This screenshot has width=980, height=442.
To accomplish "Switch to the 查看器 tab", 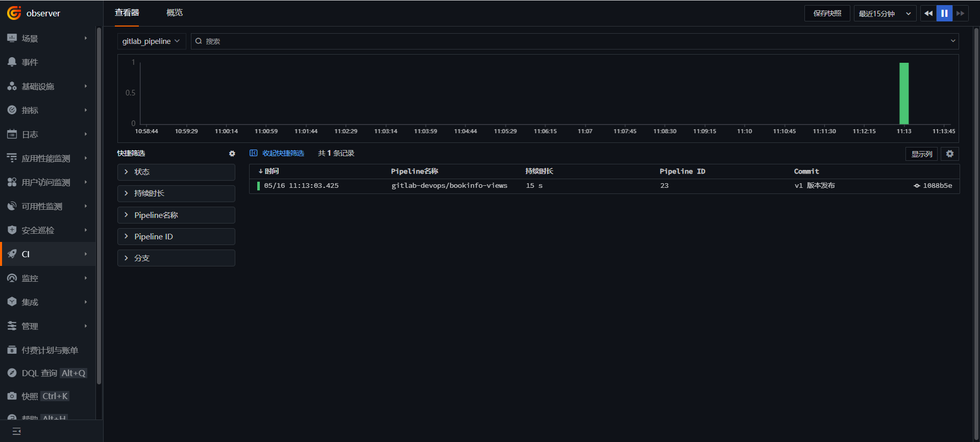I will point(127,13).
